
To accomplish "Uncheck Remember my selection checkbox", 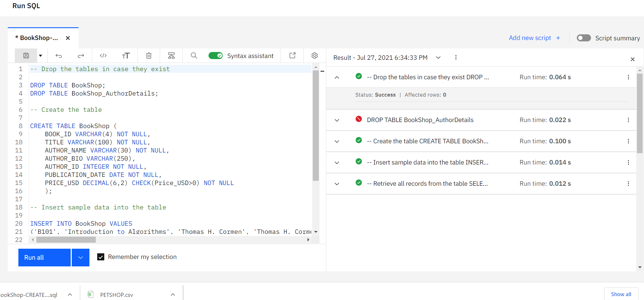I will coord(101,257).
